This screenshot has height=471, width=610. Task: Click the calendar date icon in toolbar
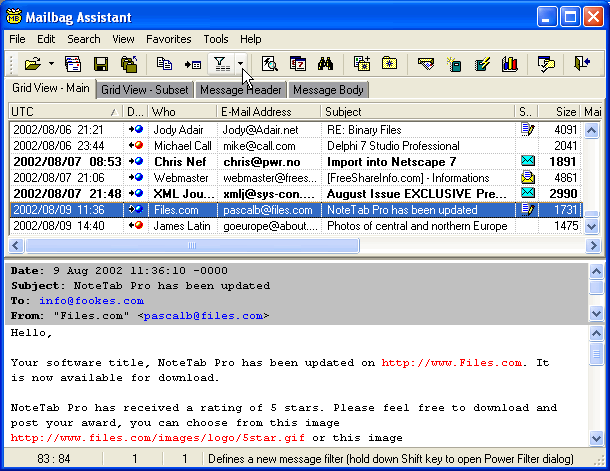pyautogui.click(x=297, y=64)
